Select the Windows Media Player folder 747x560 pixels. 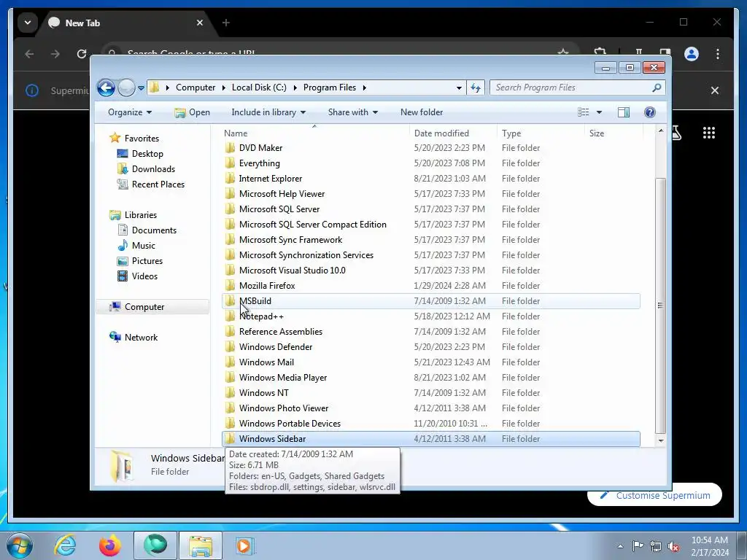point(430,378)
